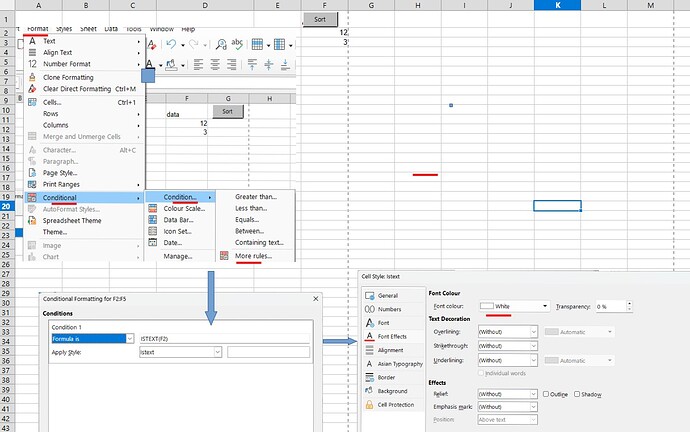This screenshot has width=690, height=432.
Task: Click the Column table icon in toolbar
Action: point(279,44)
